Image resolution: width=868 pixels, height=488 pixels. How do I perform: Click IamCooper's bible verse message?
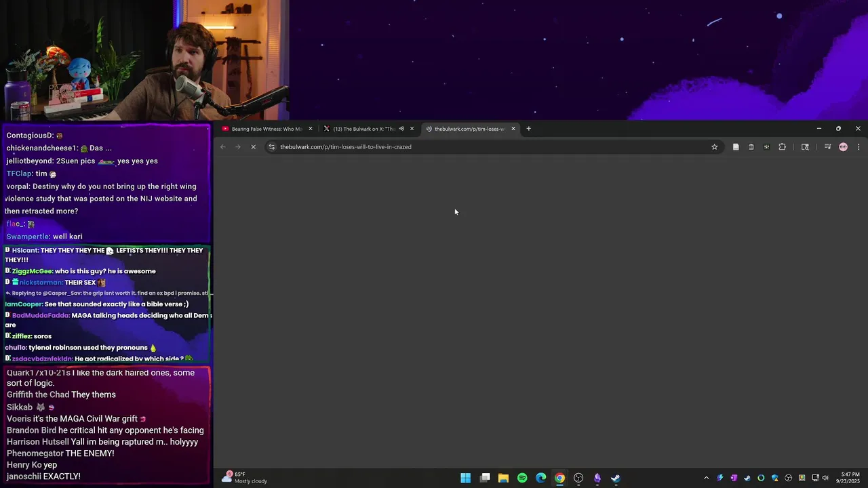[x=97, y=304]
